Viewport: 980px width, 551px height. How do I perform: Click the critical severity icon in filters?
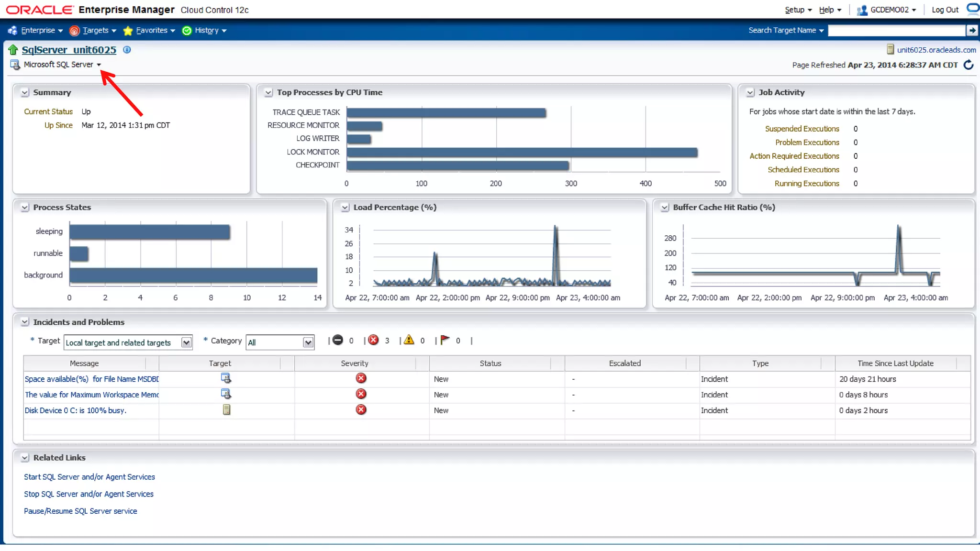(x=374, y=340)
